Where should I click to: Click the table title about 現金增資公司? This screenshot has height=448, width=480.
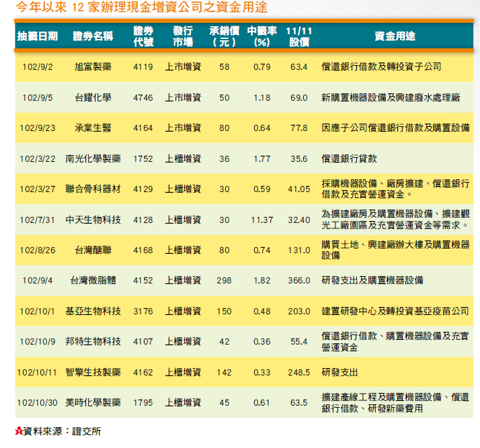point(144,9)
